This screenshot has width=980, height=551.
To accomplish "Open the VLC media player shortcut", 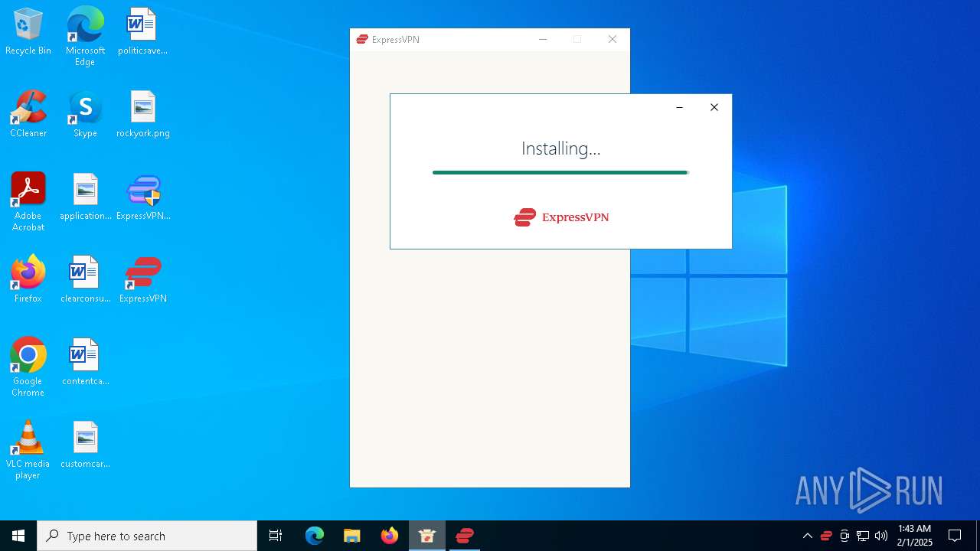I will click(28, 450).
